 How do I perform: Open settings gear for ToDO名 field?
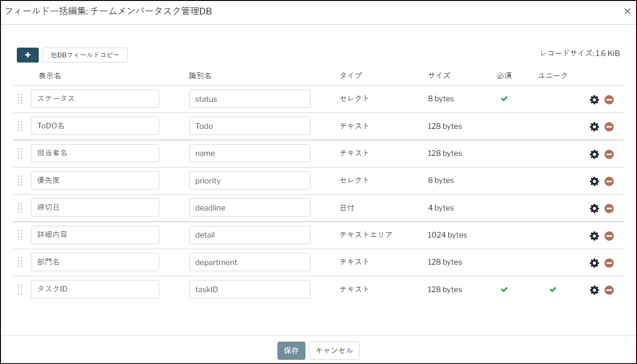pyautogui.click(x=594, y=127)
